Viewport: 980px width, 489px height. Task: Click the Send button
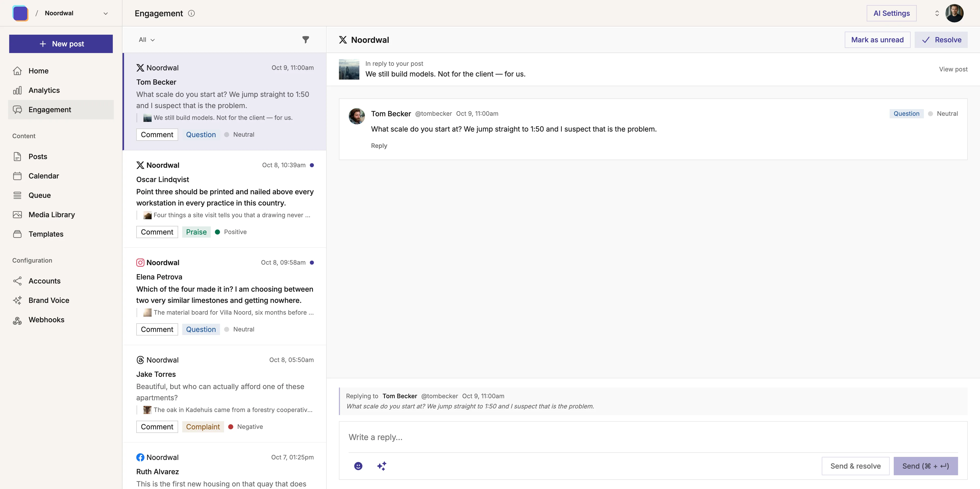coord(926,466)
